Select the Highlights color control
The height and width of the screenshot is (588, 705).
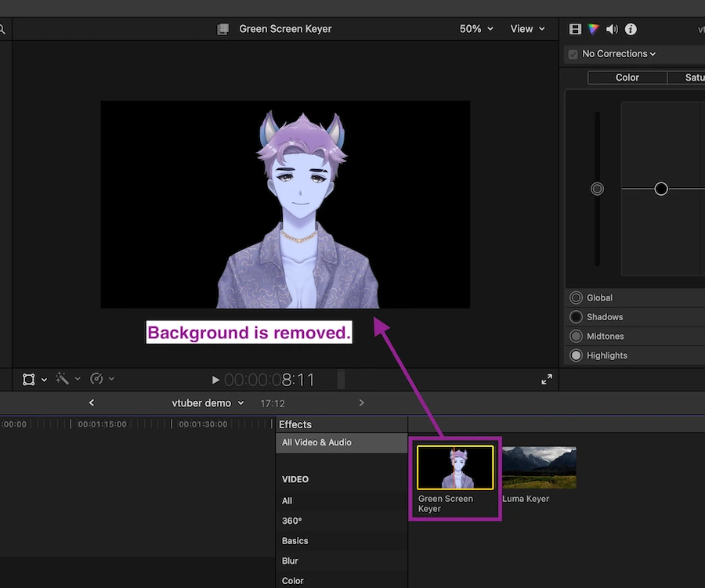coord(576,355)
